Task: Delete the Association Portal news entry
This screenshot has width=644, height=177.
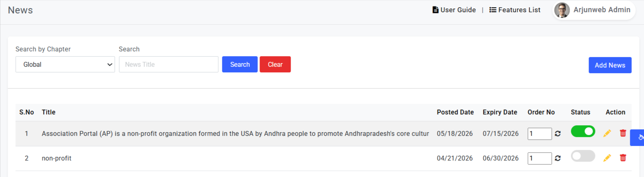Action: [x=623, y=133]
